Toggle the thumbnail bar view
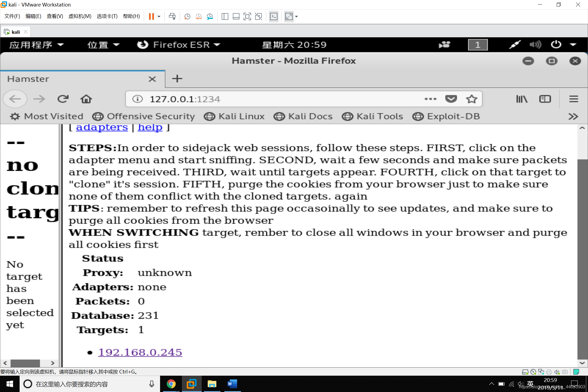Viewport: 588px width, 392px height. (x=236, y=17)
